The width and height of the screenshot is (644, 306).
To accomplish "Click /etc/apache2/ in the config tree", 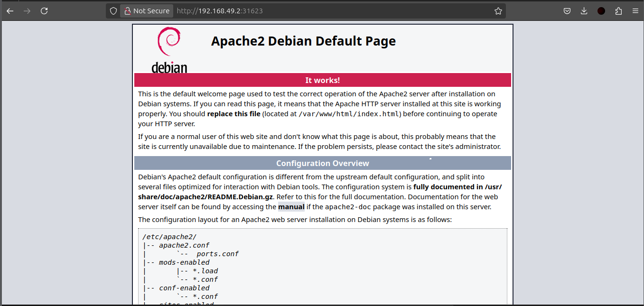I will [x=169, y=237].
